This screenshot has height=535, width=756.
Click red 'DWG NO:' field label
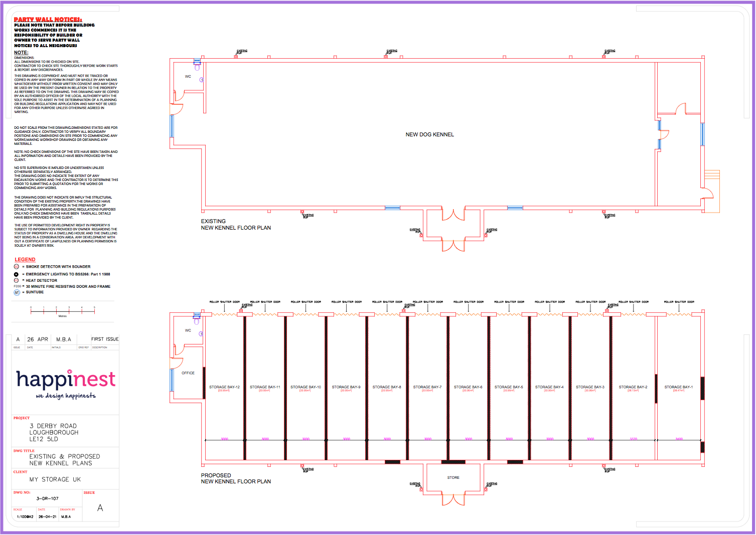tap(22, 492)
